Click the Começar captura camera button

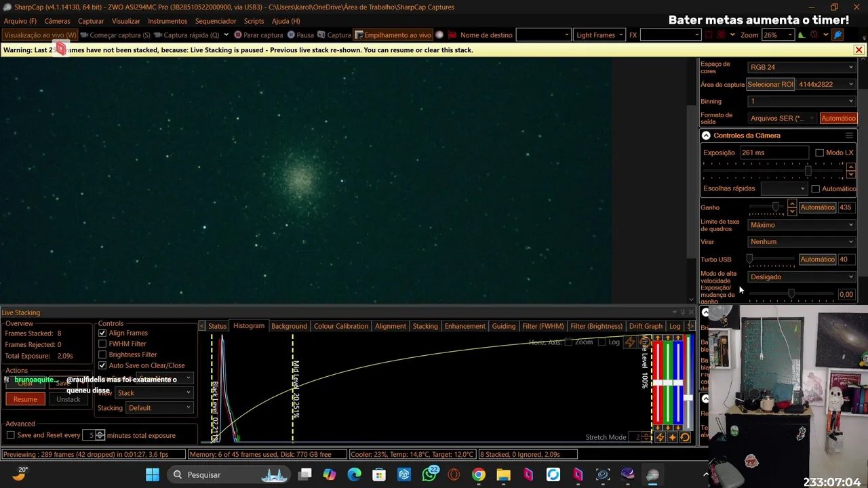115,35
